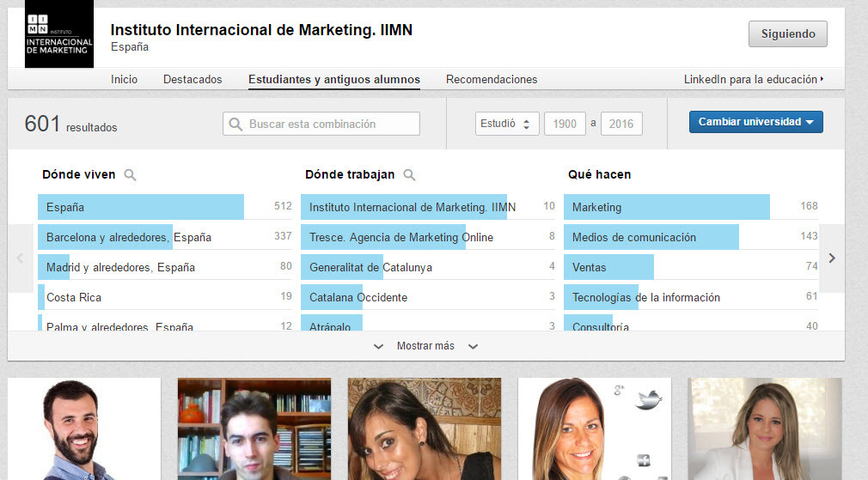Click the Qué hacen heading
Screen dimensions: 868x480
coord(600,175)
